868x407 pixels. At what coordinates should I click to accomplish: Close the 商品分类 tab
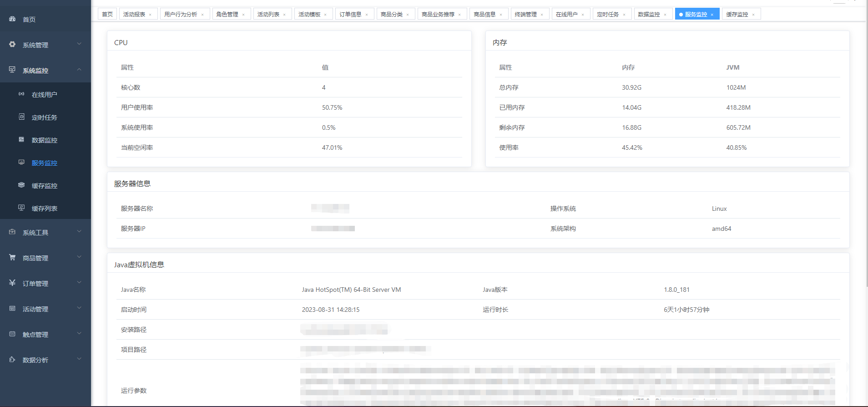click(x=408, y=15)
